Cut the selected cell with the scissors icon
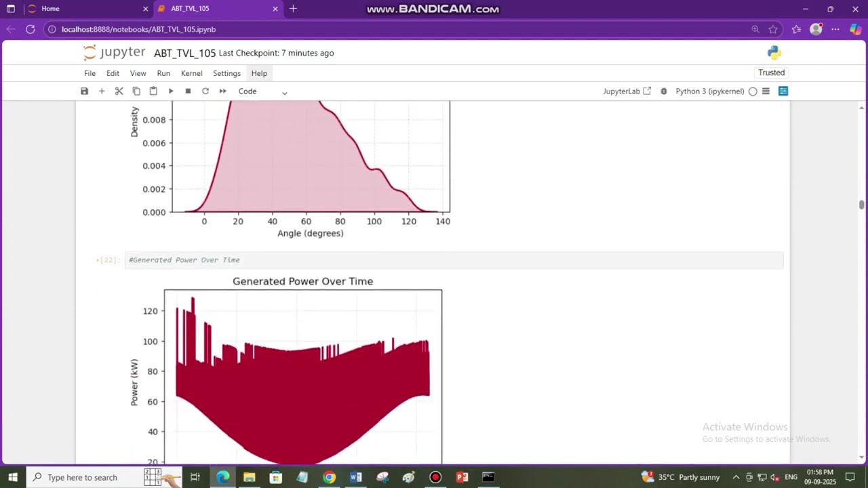Image resolution: width=868 pixels, height=488 pixels. click(119, 91)
